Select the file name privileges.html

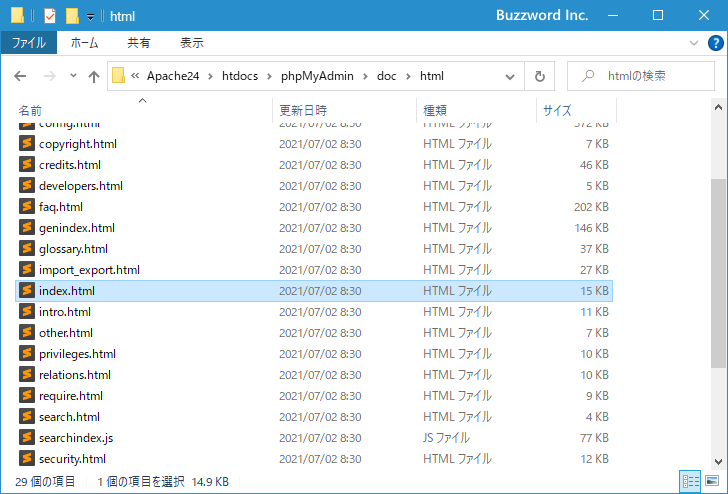tap(78, 354)
